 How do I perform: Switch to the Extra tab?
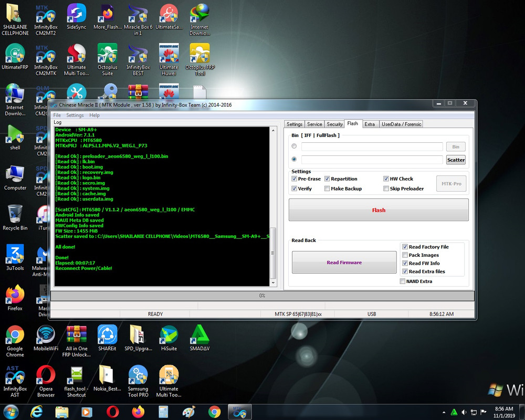tap(370, 124)
